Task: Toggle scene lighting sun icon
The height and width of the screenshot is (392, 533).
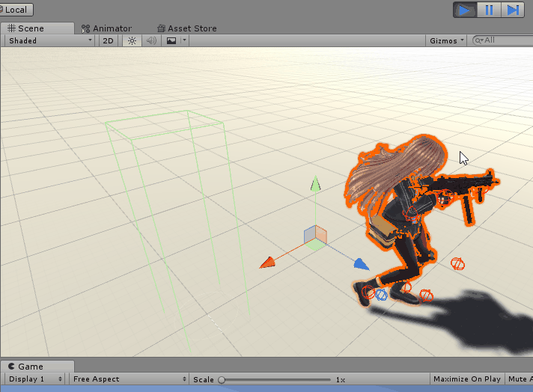Action: click(132, 40)
